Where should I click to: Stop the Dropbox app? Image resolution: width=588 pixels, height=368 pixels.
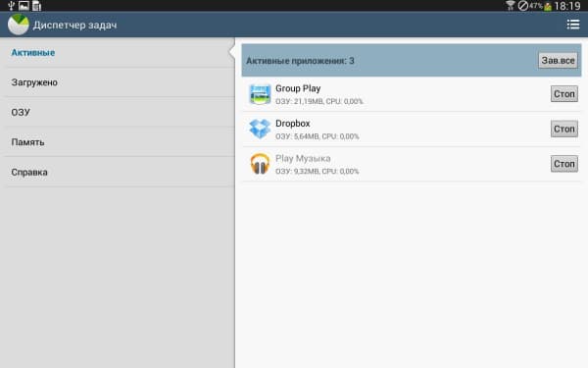[564, 129]
